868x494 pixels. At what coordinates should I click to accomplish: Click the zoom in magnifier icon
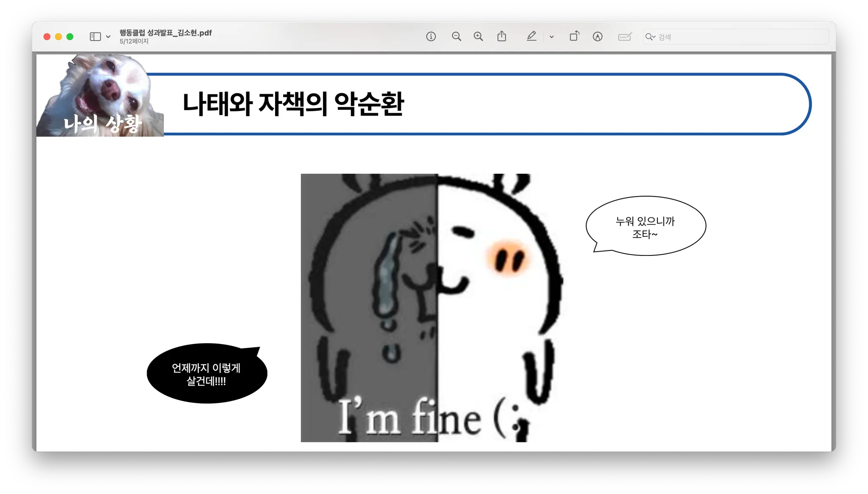[478, 36]
